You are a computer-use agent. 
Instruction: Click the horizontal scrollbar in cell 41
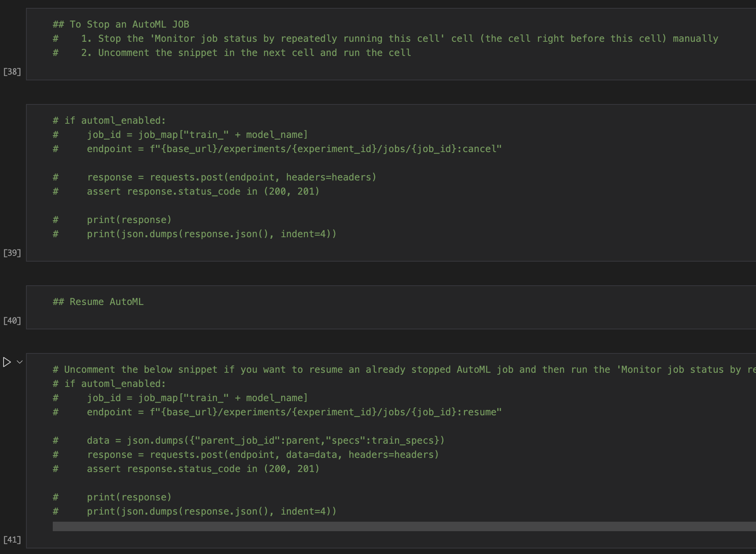(x=404, y=526)
